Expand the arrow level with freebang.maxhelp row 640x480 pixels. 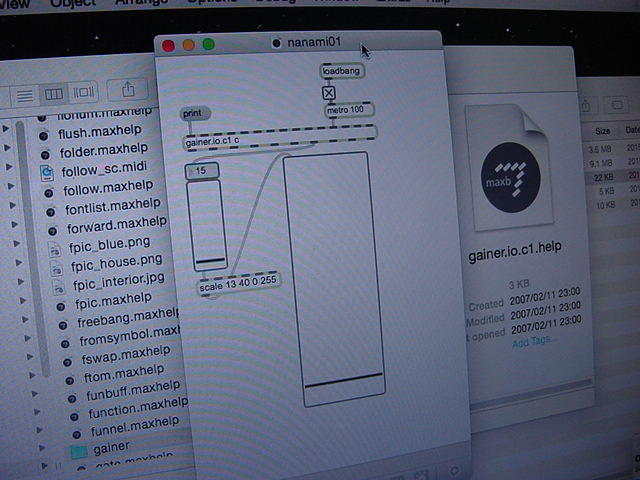tap(25, 319)
